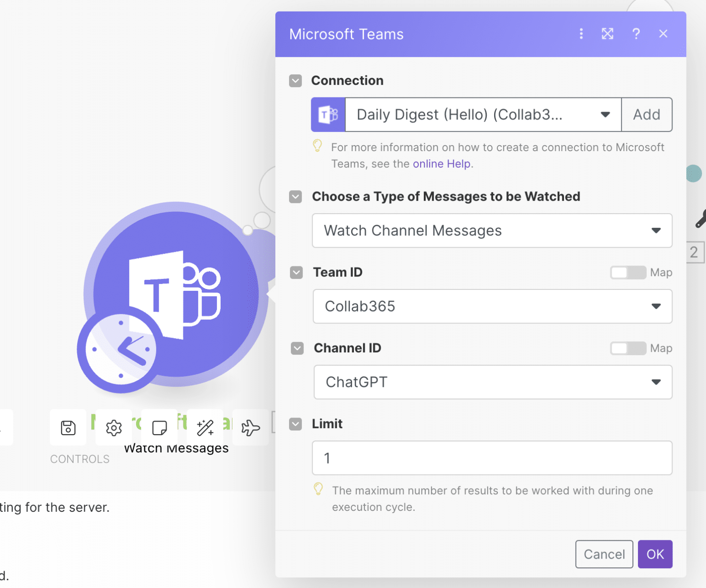Viewport: 706px width, 588px height.
Task: Enable the Map toggle for Channel ID
Action: 628,348
